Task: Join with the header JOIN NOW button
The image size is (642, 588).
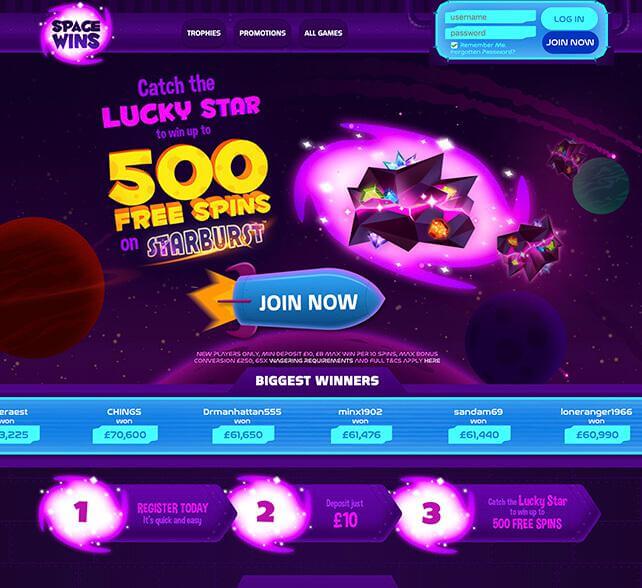Action: pos(570,42)
